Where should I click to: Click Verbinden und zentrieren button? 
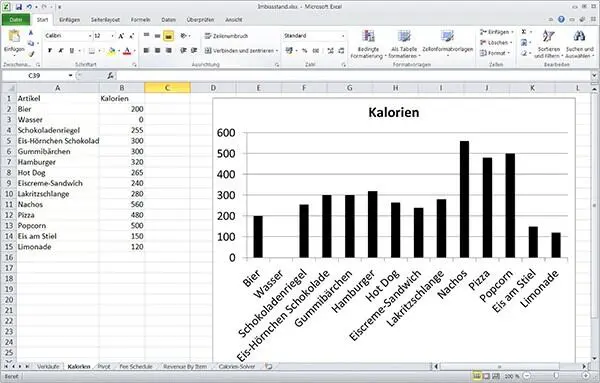pos(241,51)
